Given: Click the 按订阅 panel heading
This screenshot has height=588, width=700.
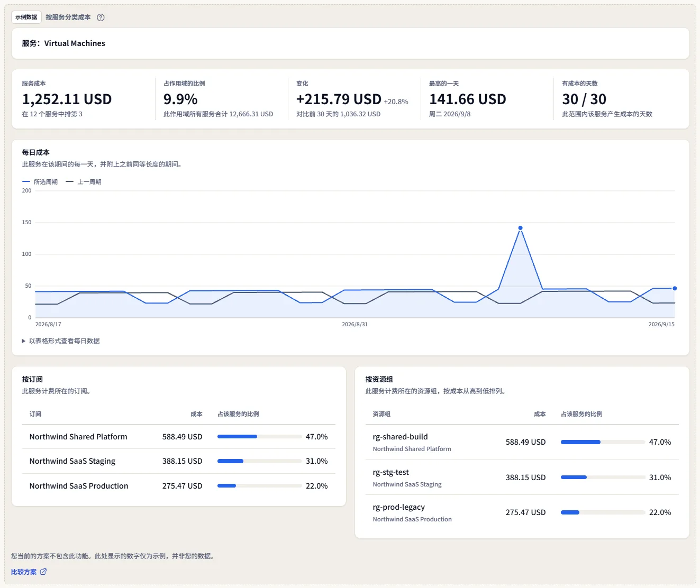Looking at the screenshot, I should 32,379.
